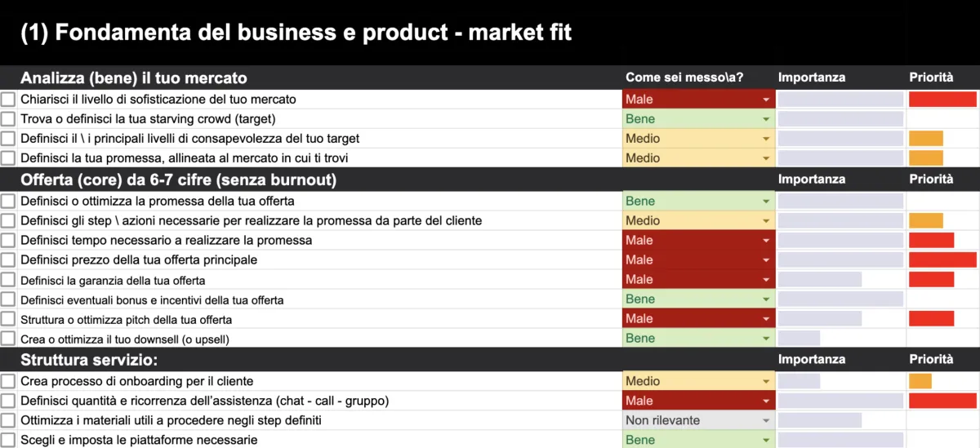Select the orange priority bar in the onboarding row

click(x=920, y=381)
